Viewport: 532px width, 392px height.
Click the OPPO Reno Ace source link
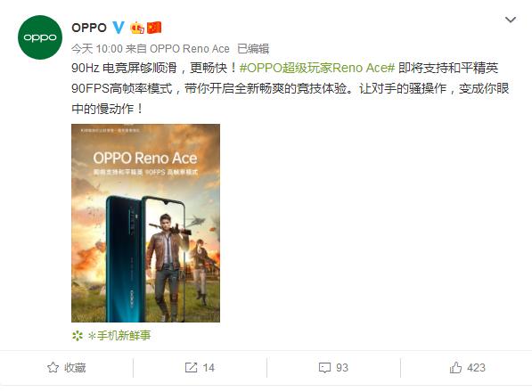pyautogui.click(x=190, y=49)
